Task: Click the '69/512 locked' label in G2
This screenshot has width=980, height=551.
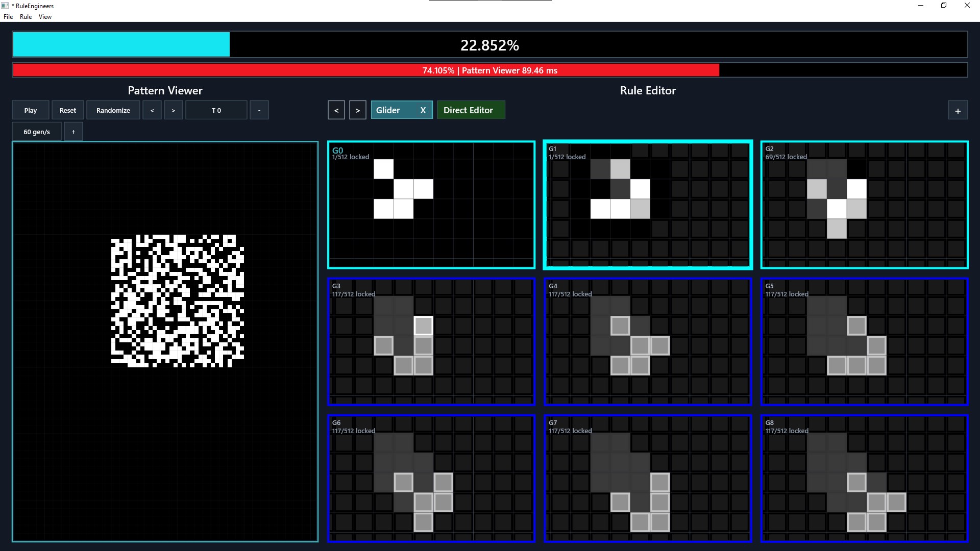Action: (x=786, y=157)
